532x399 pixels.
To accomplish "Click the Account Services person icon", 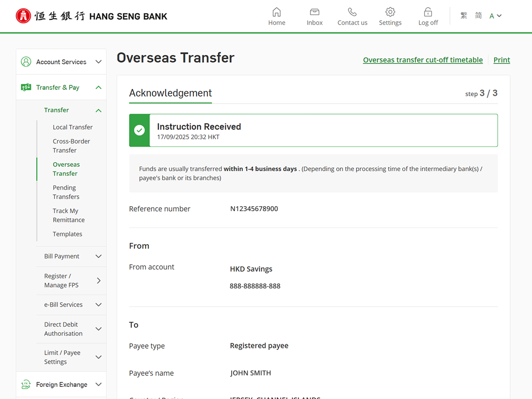I will [26, 62].
